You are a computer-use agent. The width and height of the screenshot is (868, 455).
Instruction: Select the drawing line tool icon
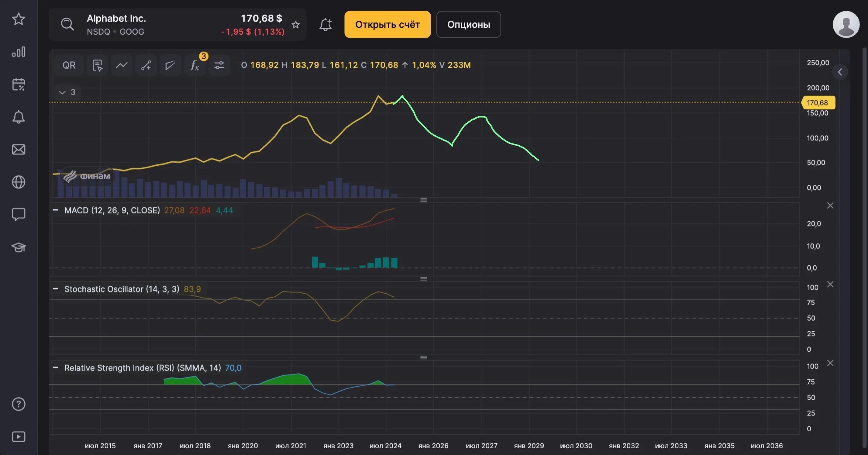coord(146,65)
